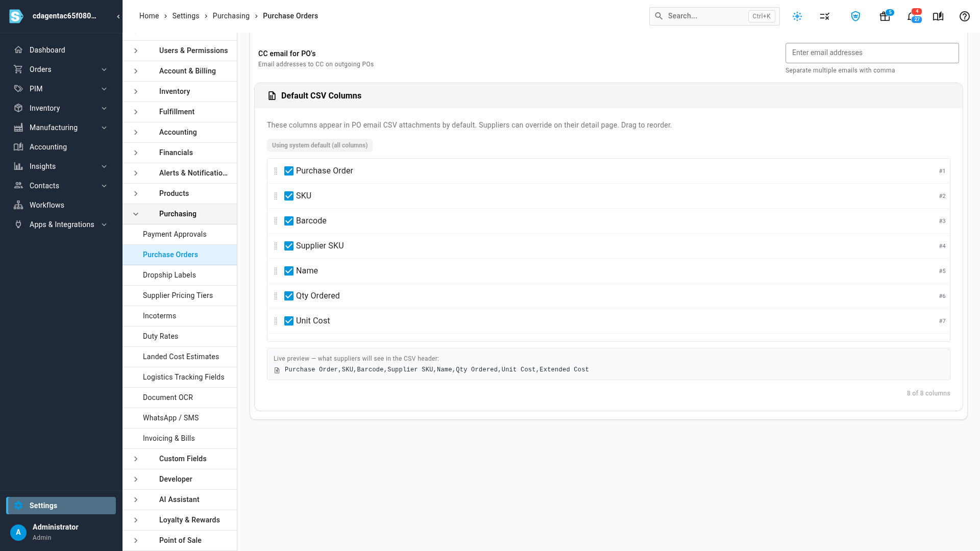Open the notifications bell
The image size is (980, 551).
(x=912, y=16)
